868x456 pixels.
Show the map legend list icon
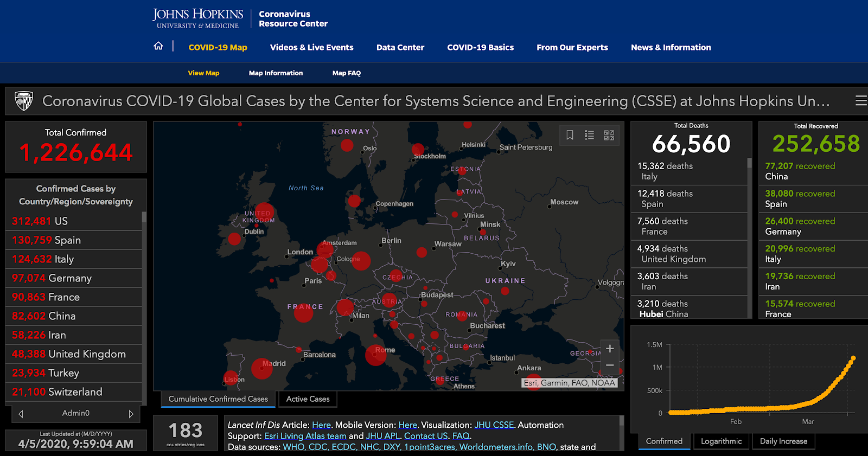click(589, 135)
